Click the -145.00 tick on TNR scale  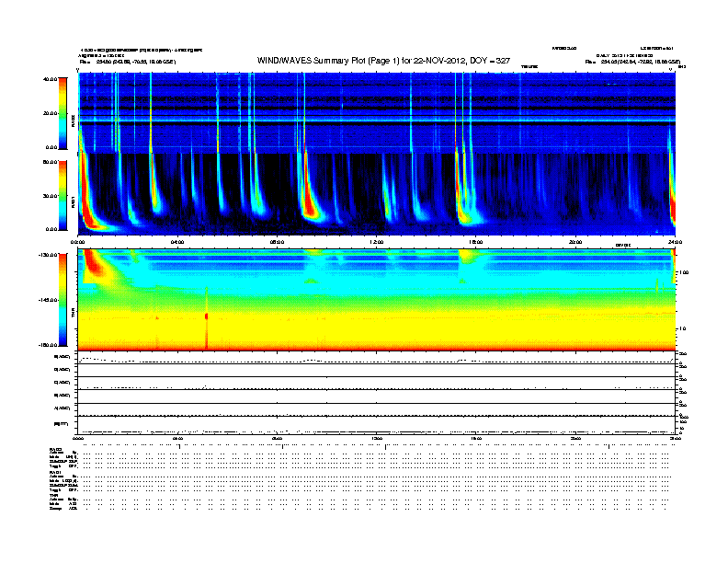(48, 300)
